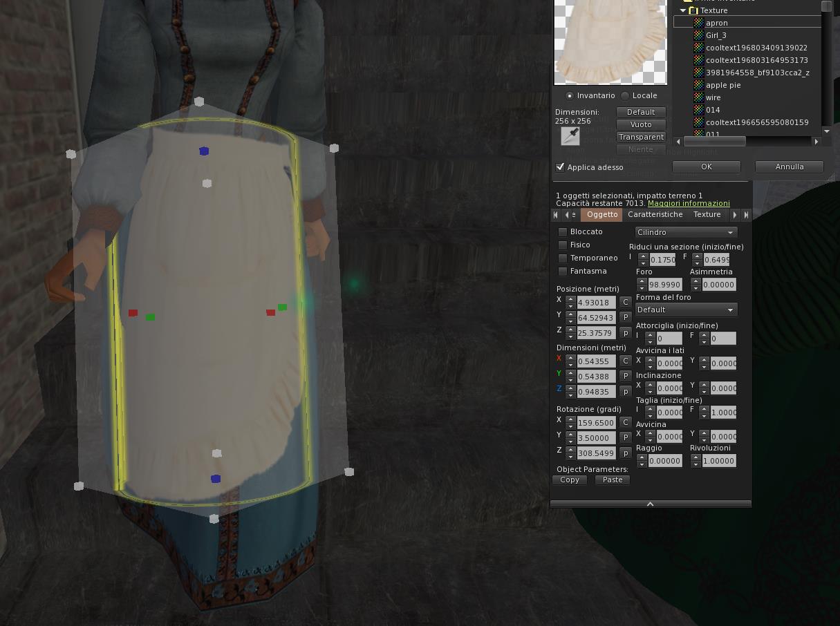840x626 pixels.
Task: Jump to last tab with rightmost arrow
Action: pyautogui.click(x=746, y=215)
